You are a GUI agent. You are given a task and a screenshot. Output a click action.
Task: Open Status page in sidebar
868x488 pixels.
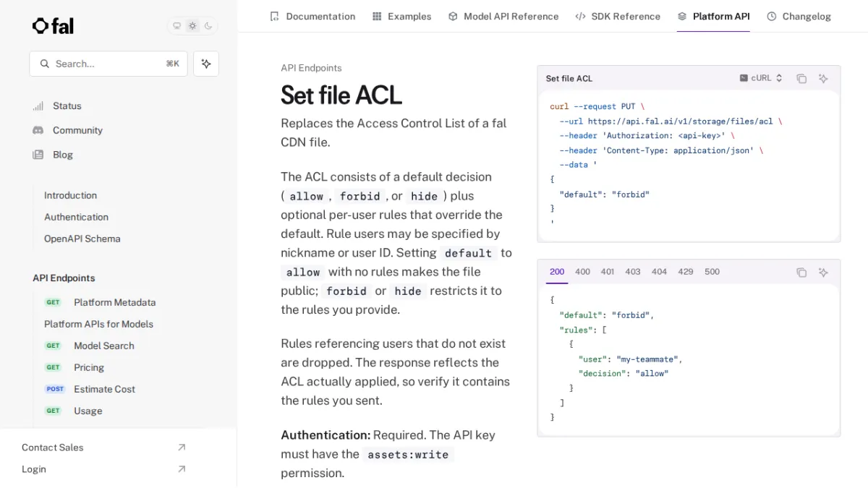67,106
